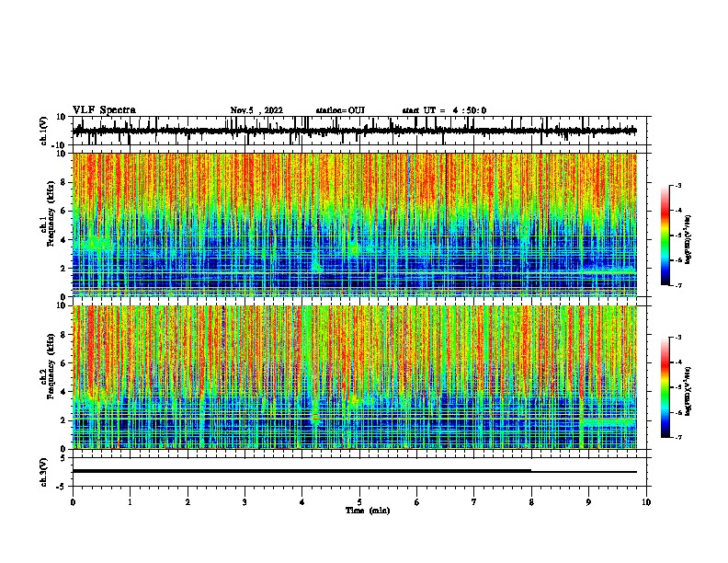728x563 pixels.
Task: Click the "ch.3(V)" axis label
Action: click(x=44, y=472)
